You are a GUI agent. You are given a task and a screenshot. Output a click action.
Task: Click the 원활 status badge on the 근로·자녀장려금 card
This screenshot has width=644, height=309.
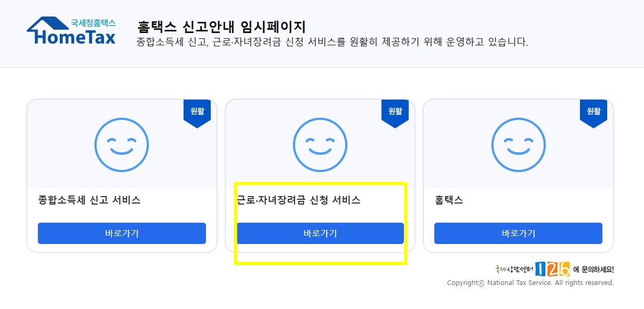click(395, 113)
